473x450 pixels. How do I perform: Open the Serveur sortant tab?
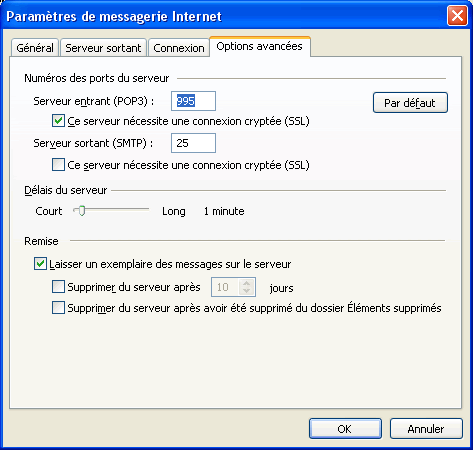(x=103, y=48)
